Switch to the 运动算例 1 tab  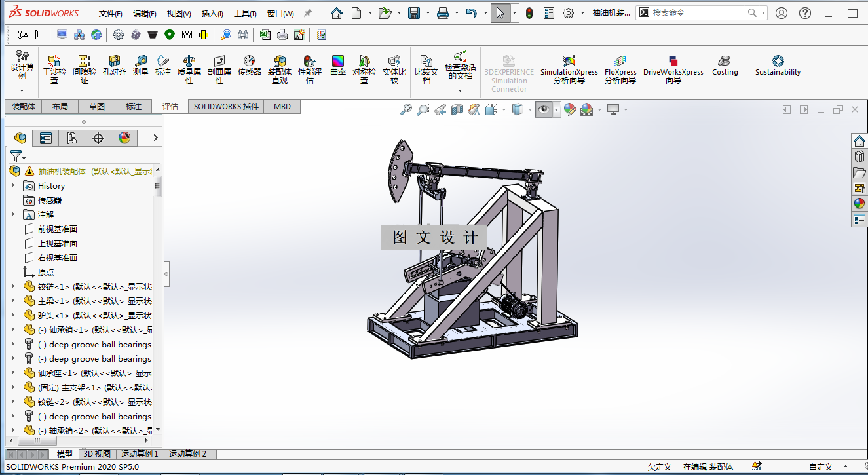tap(140, 453)
